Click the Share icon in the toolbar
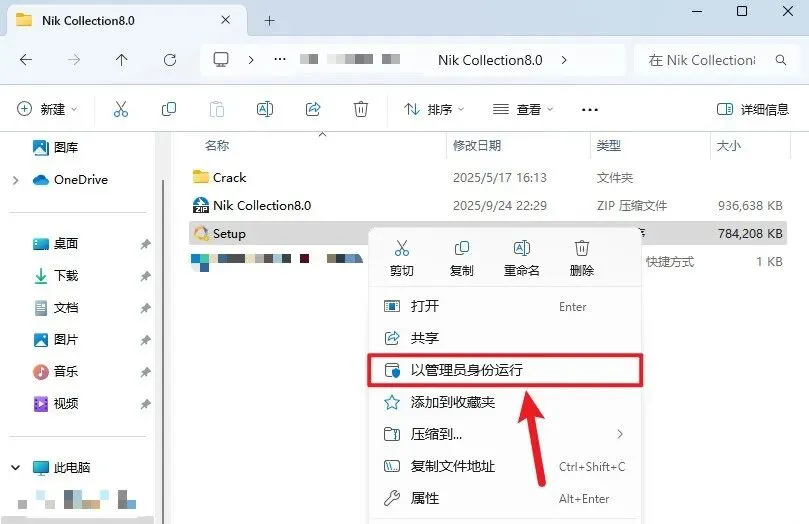809x524 pixels. (313, 109)
